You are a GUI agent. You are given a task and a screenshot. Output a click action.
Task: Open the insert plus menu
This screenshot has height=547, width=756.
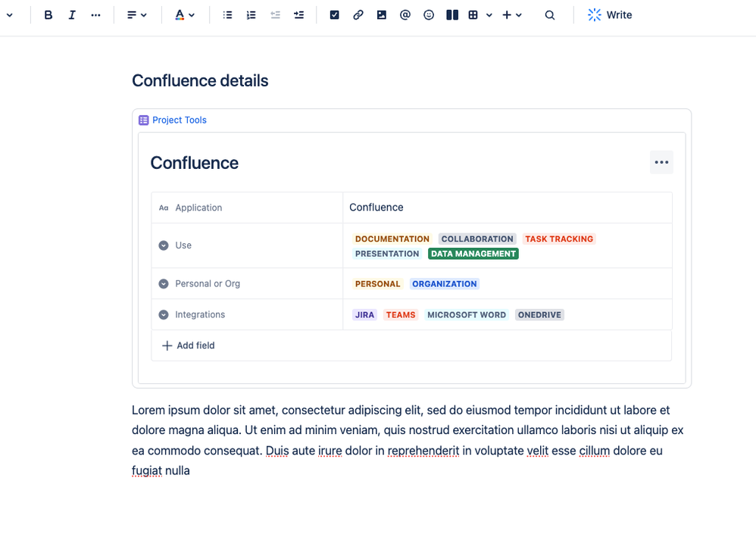pyautogui.click(x=511, y=15)
